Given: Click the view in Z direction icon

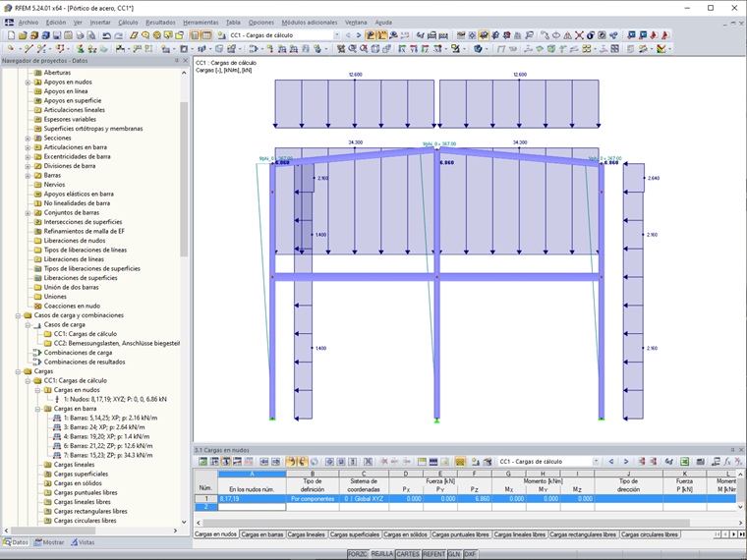Looking at the screenshot, I should 425,48.
